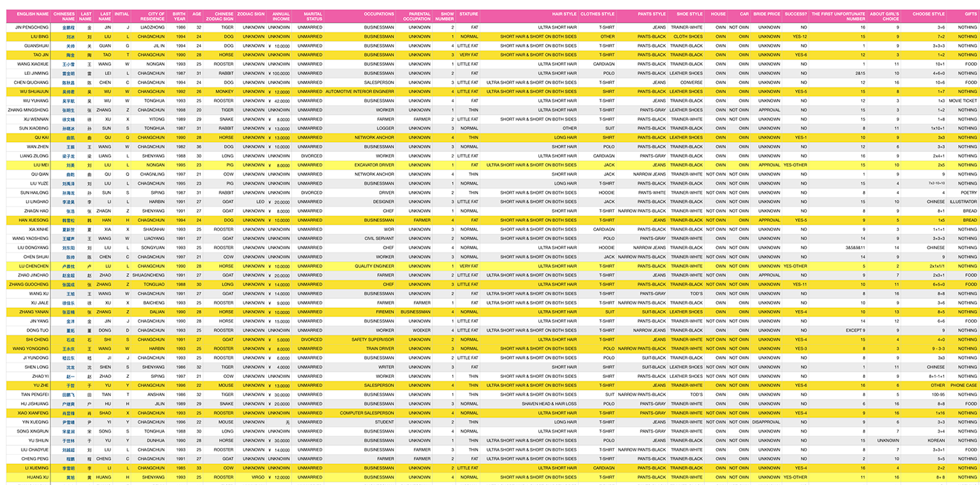The height and width of the screenshot is (485, 980).
Task: Select the MARITAL STATUS header cell
Action: tap(313, 15)
